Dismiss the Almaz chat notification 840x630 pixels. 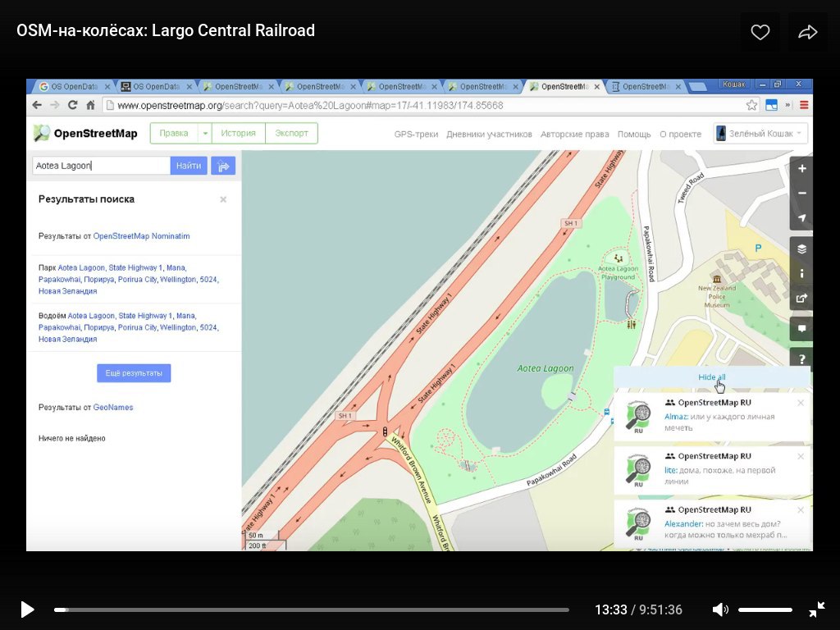(801, 403)
